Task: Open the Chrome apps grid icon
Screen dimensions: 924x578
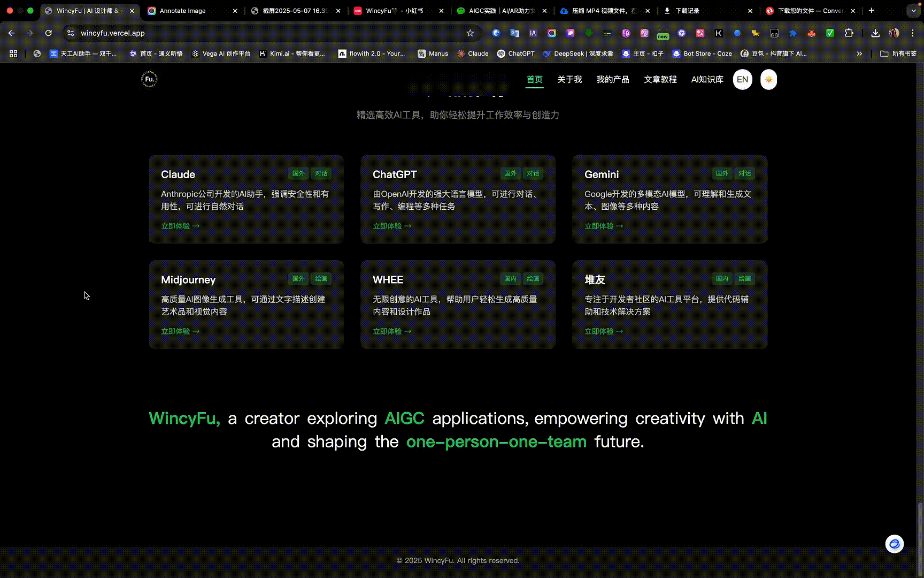Action: 13,54
